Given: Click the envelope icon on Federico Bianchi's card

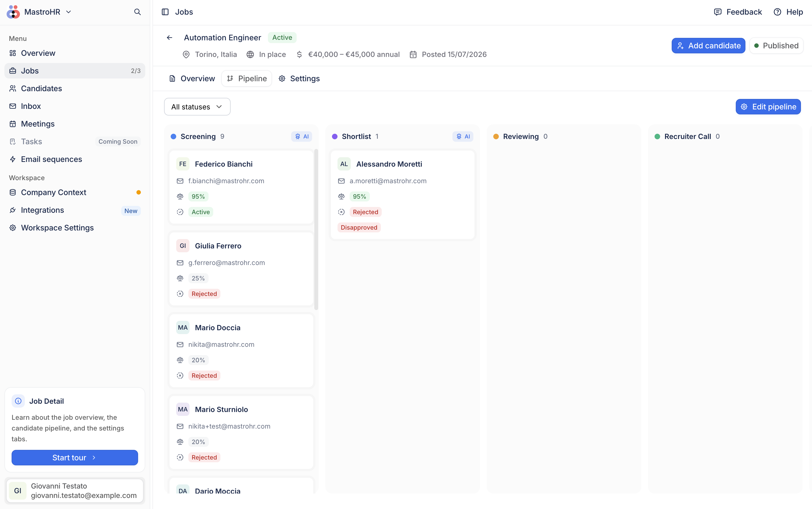Looking at the screenshot, I should pos(180,181).
